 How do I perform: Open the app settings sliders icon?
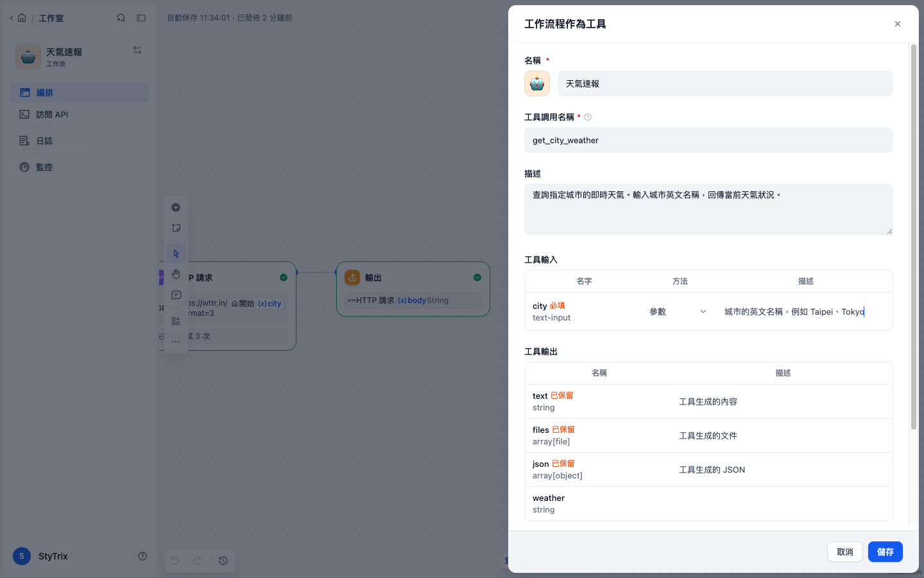(x=137, y=50)
